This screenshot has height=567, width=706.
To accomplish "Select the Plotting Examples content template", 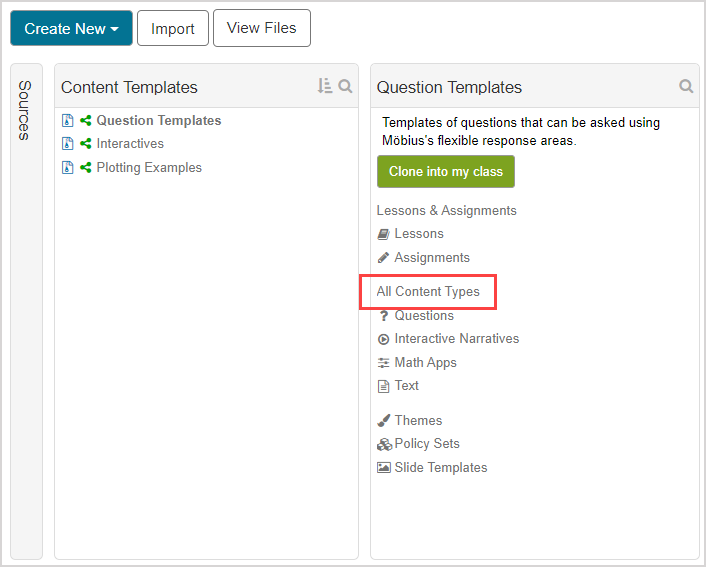I will tap(149, 168).
